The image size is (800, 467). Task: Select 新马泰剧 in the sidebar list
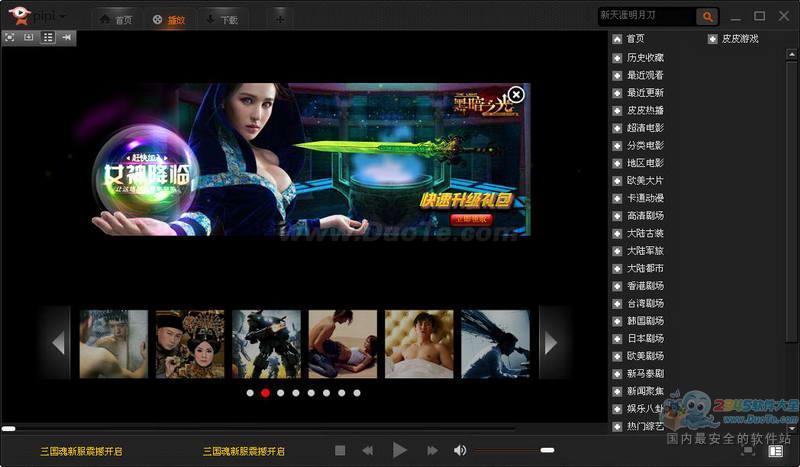pyautogui.click(x=645, y=373)
